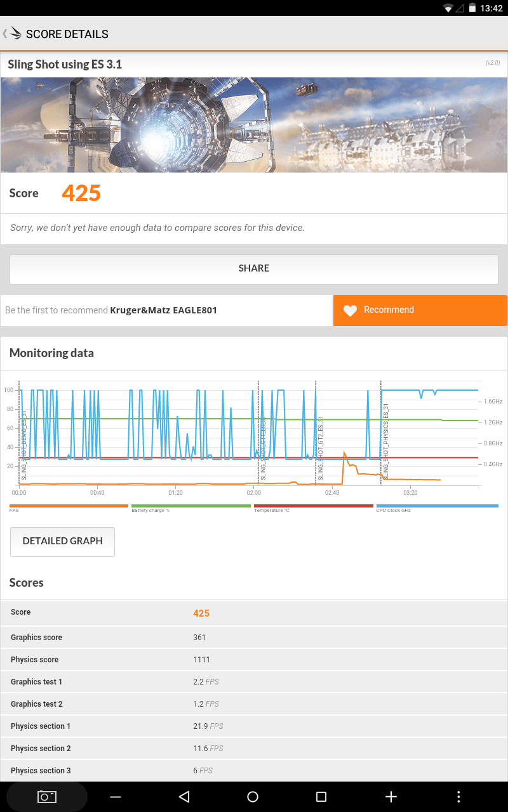Screen dimensions: 508x812
Task: Tap the Graphics test 2 value 1.2 FPS
Action: point(206,704)
